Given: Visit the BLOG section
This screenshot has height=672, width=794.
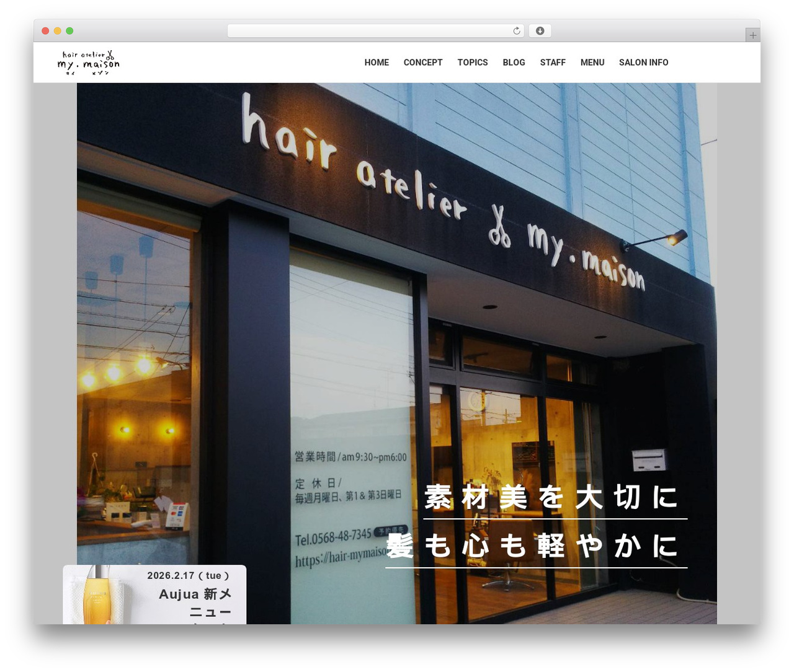Looking at the screenshot, I should point(514,63).
